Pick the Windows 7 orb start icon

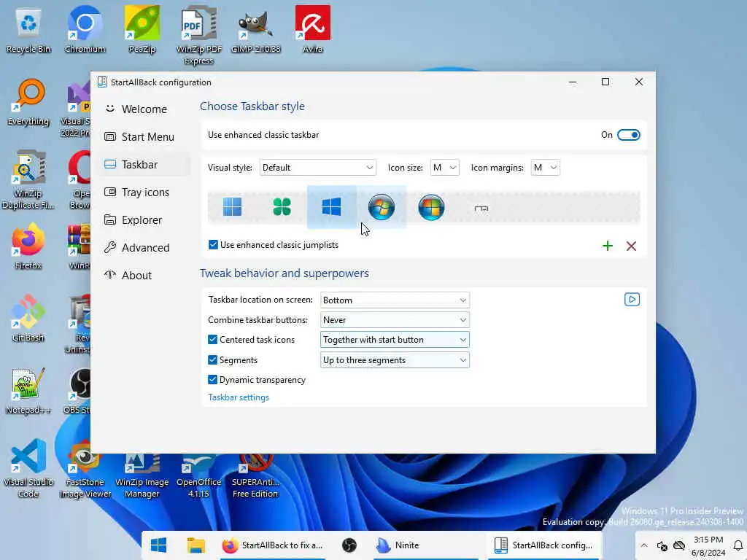(x=381, y=207)
